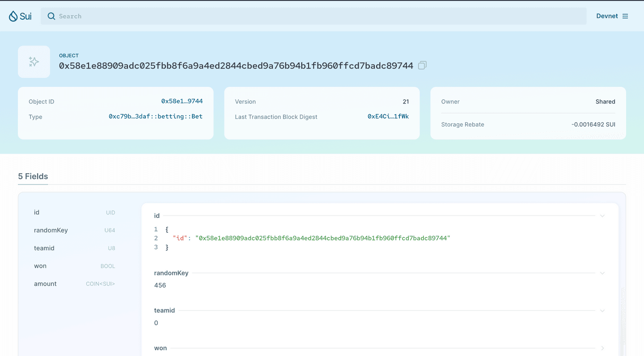Click the BOOL type label
Screen dimensions: 644x356
pos(108,266)
